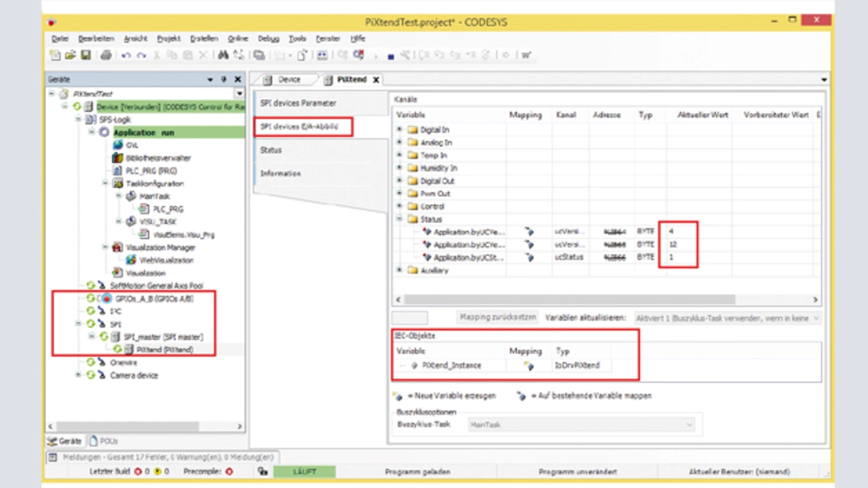Image resolution: width=868 pixels, height=488 pixels.
Task: Click the Save floppy disk icon
Action: coord(85,56)
